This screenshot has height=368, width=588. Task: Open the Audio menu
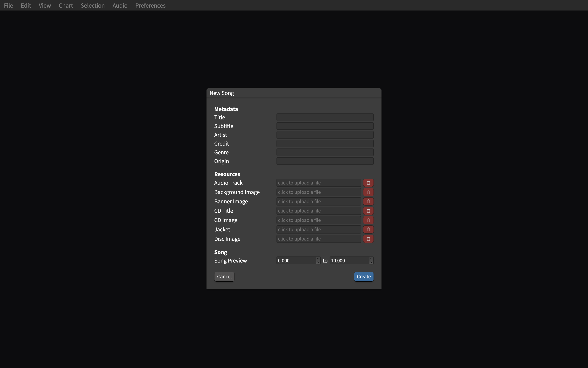[120, 5]
